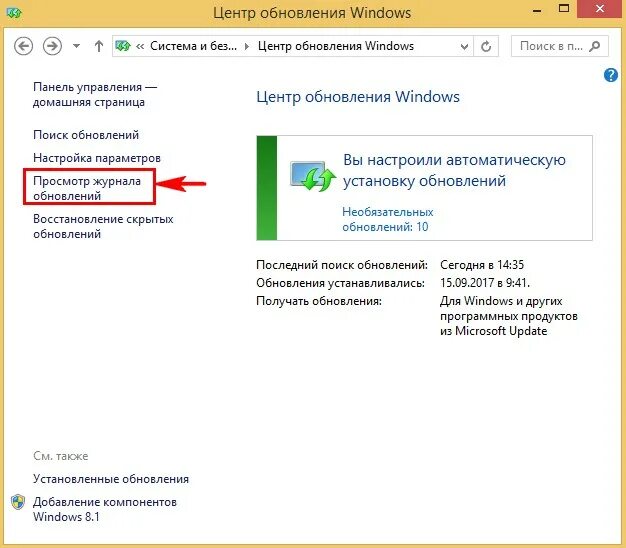This screenshot has height=548, width=626.
Task: Click the Windows Update icon in address bar
Action: 123,46
